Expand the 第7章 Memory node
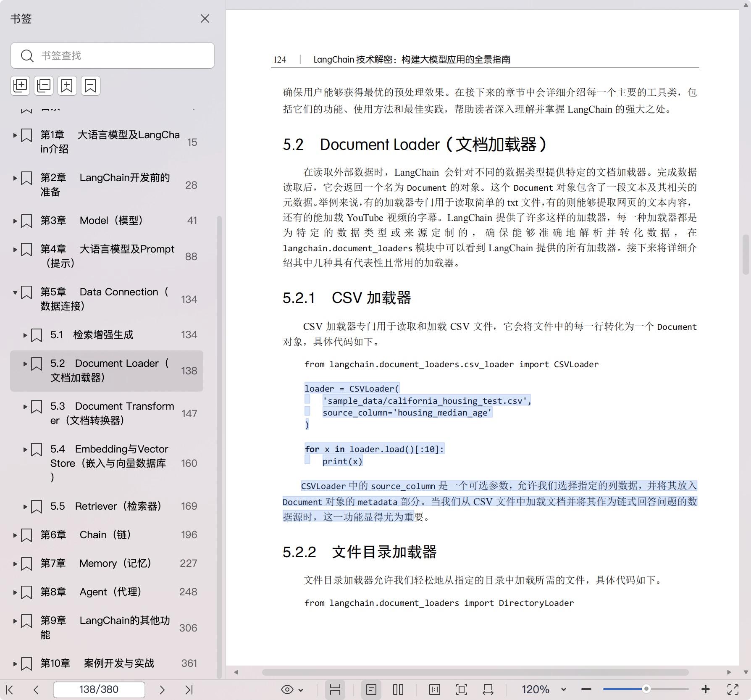Screen dimensions: 751x700 (x=15, y=564)
